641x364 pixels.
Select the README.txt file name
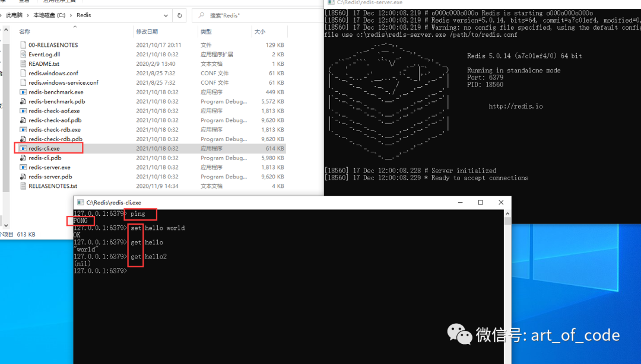pyautogui.click(x=44, y=64)
